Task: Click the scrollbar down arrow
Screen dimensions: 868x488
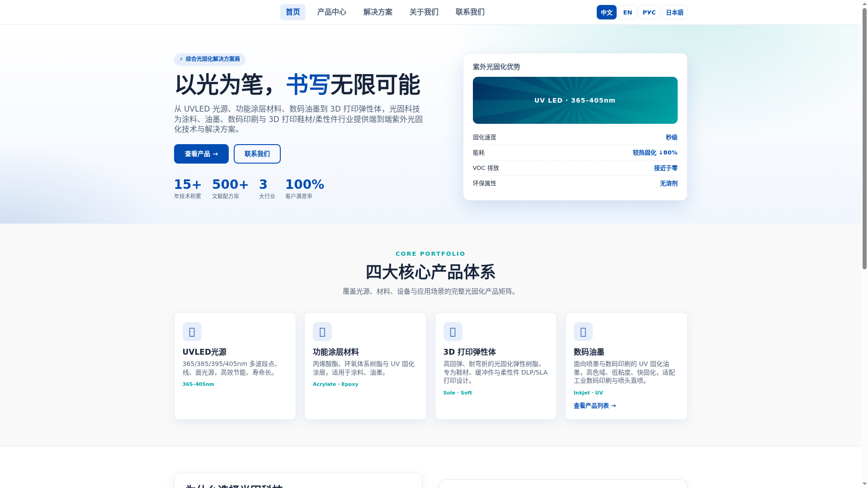Action: (x=864, y=484)
